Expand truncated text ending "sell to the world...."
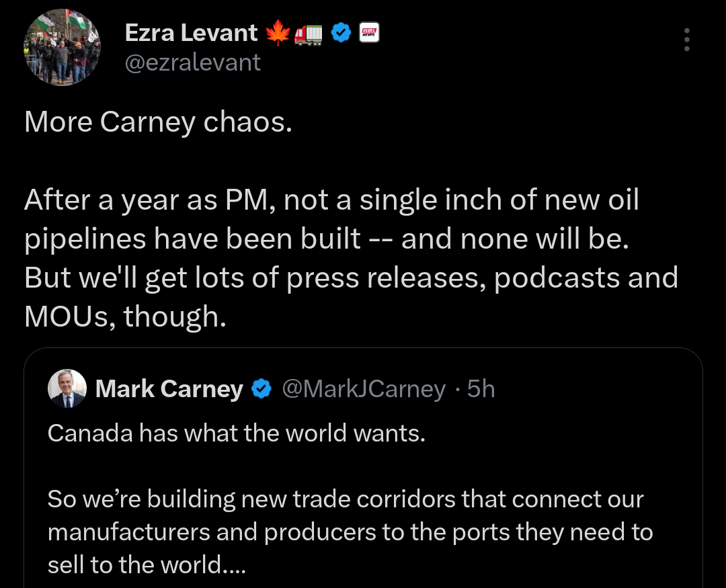Image resolution: width=726 pixels, height=588 pixels. (147, 565)
